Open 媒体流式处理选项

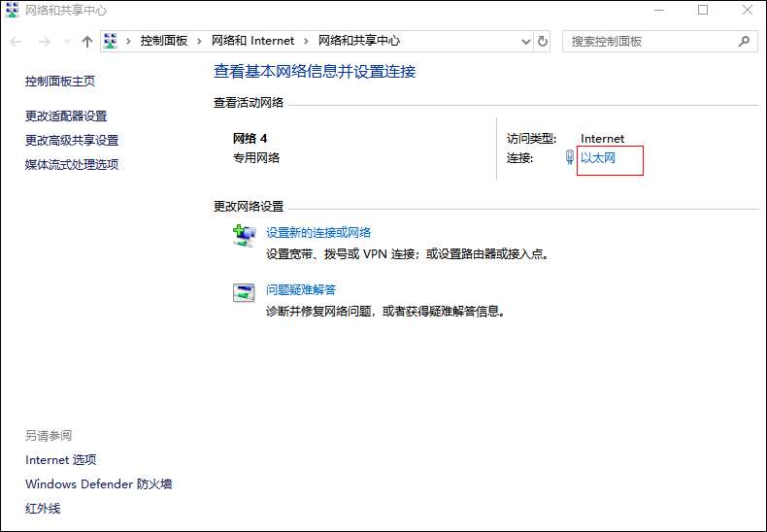(x=72, y=165)
